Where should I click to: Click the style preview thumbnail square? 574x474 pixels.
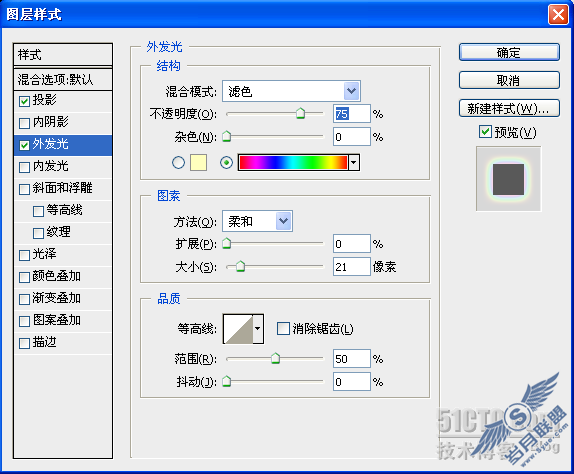(508, 179)
